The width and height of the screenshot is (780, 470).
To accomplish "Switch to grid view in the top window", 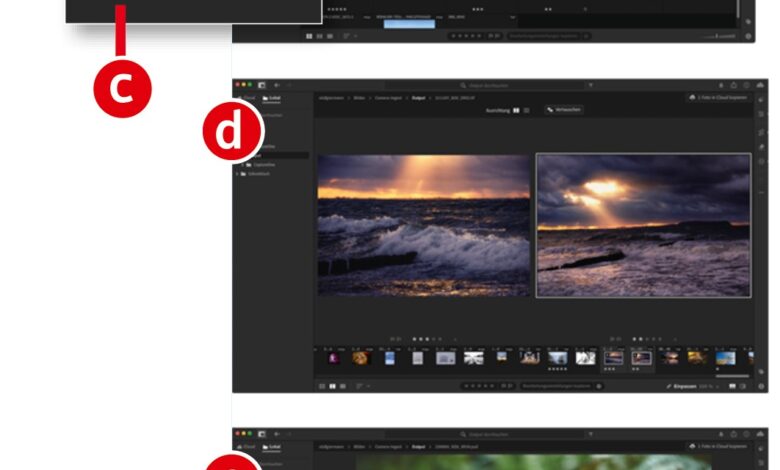I will 309,36.
